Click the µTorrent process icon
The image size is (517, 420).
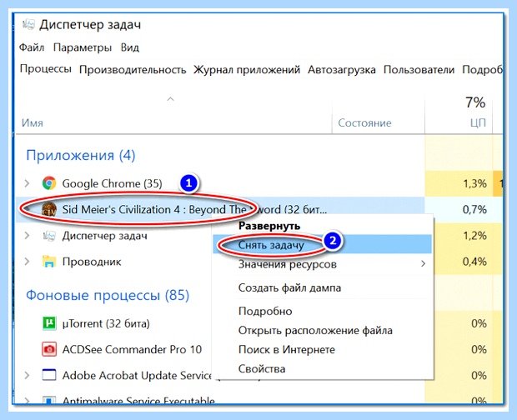tap(49, 323)
